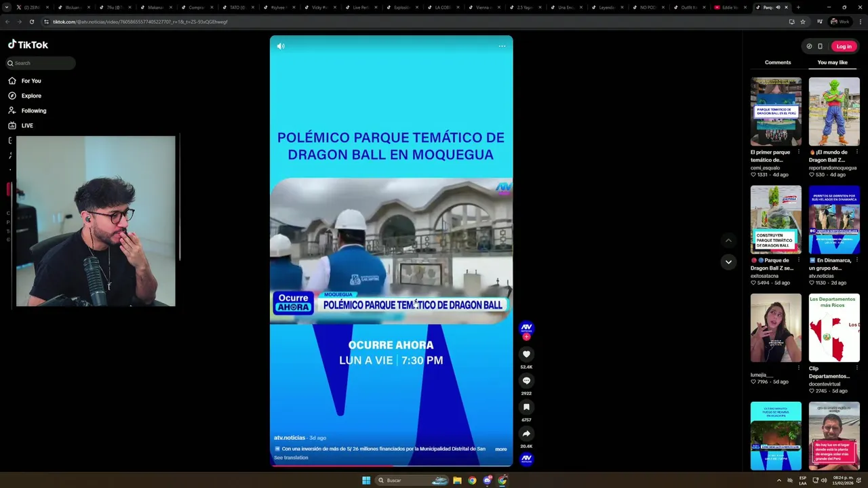
Task: Expand the description with the more link
Action: 500,449
